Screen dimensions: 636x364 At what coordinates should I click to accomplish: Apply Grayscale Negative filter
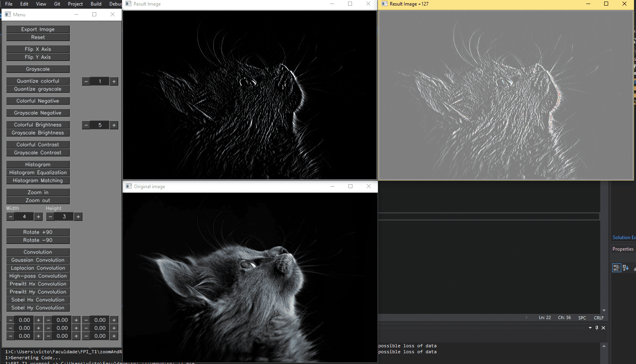point(38,113)
